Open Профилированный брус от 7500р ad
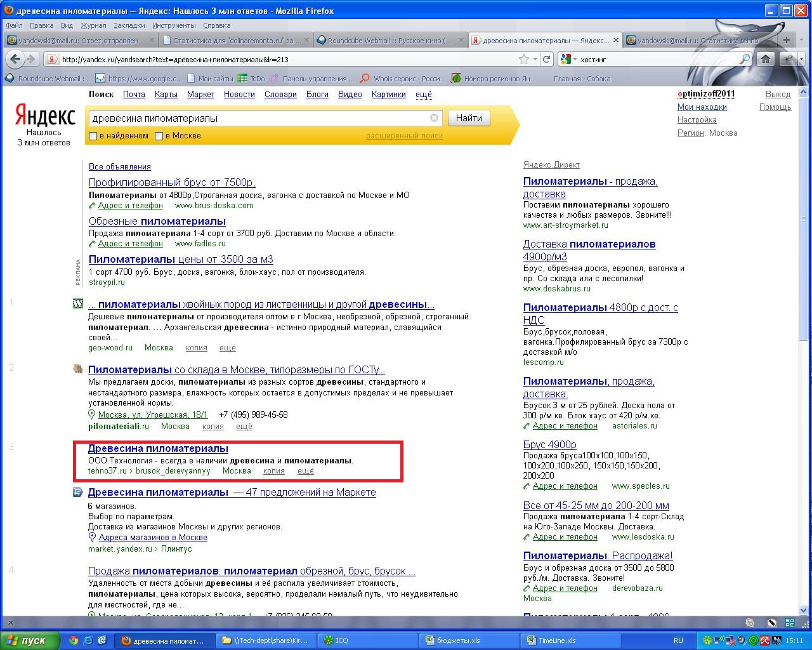The image size is (812, 650). [172, 182]
